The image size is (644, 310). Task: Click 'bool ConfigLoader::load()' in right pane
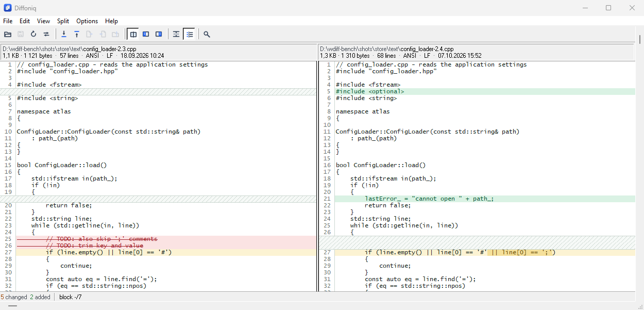click(381, 165)
